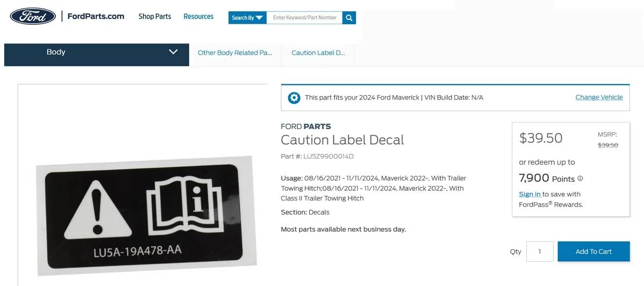The width and height of the screenshot is (644, 286).
Task: Open the Search By dropdown
Action: 248,18
